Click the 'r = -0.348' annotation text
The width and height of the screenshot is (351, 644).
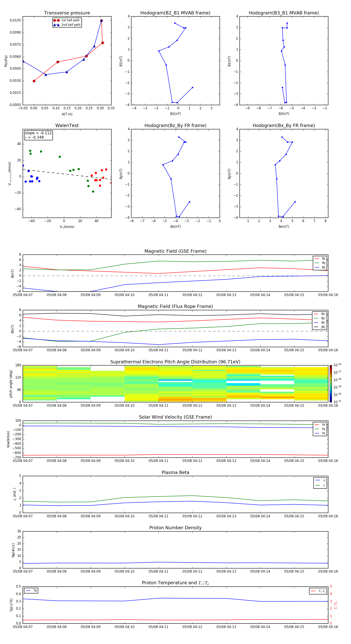pos(35,137)
